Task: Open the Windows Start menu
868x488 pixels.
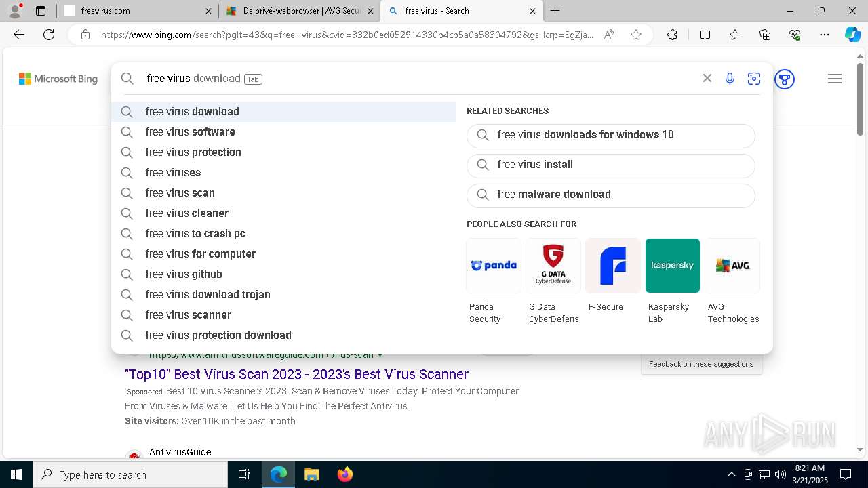Action: (x=16, y=474)
